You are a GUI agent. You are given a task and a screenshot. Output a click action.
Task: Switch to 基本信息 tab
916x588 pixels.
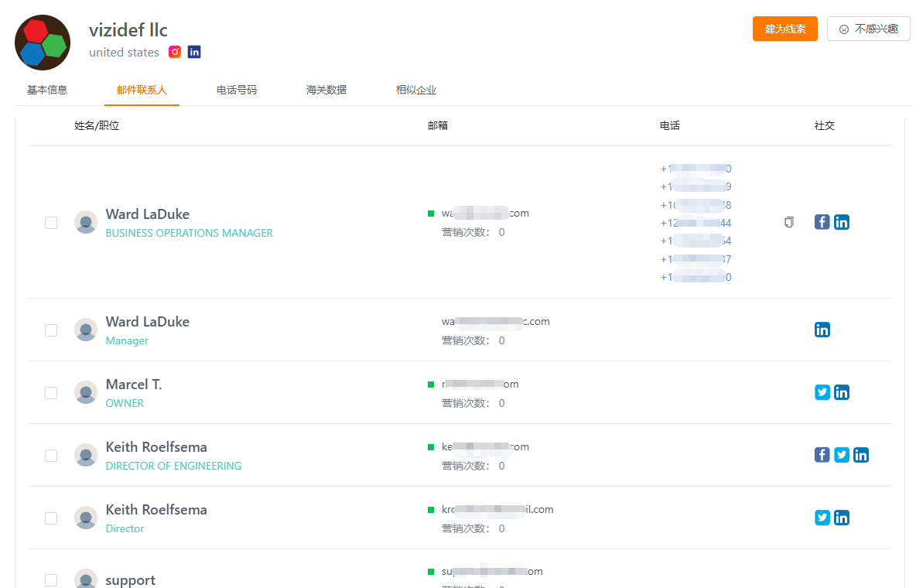coord(47,90)
